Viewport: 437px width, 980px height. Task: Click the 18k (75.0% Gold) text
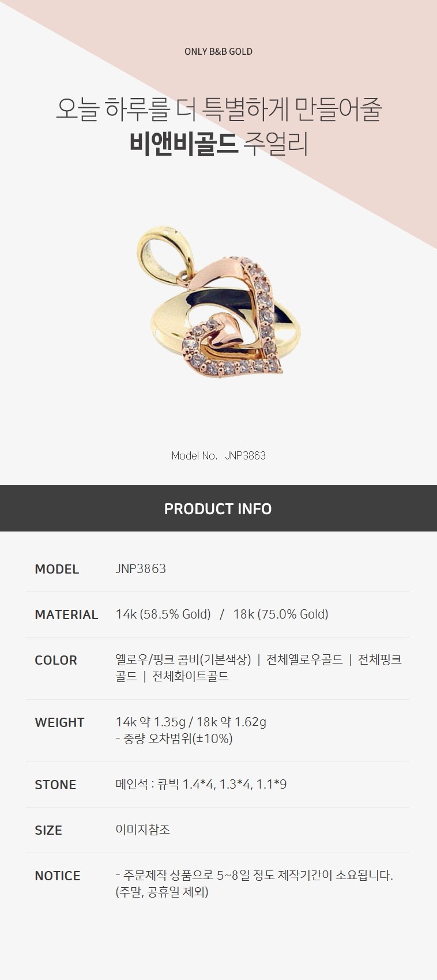tap(281, 615)
